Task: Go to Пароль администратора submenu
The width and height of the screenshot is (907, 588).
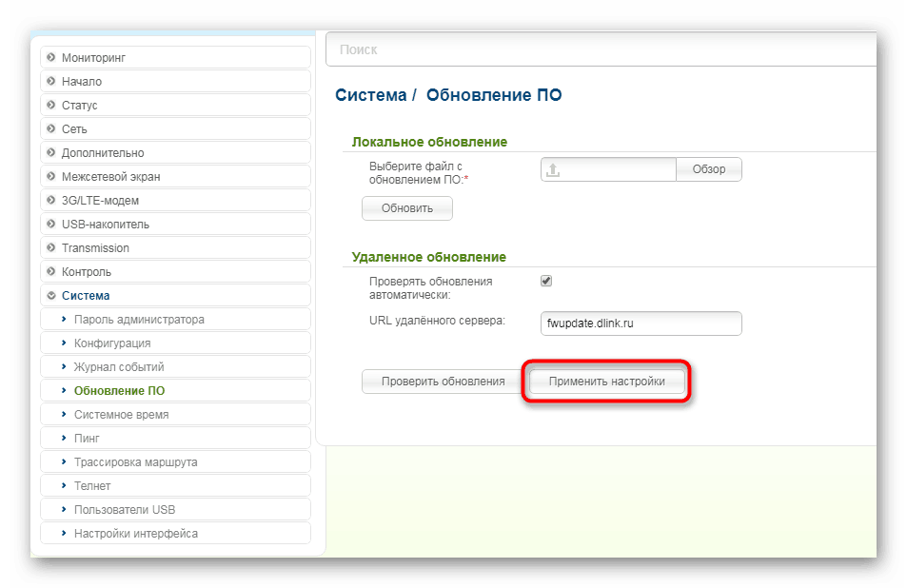Action: click(175, 319)
